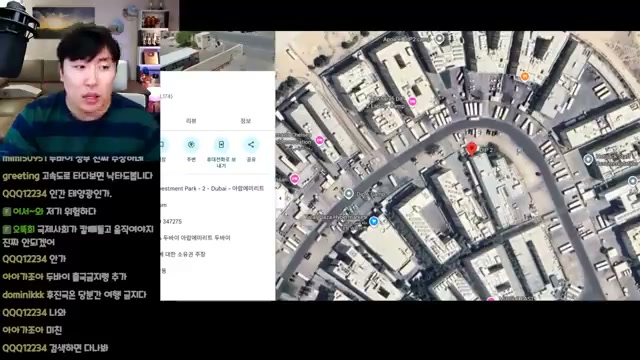Collapse the side panel using the arrow handle
This screenshot has width=640, height=360.
[x=280, y=198]
